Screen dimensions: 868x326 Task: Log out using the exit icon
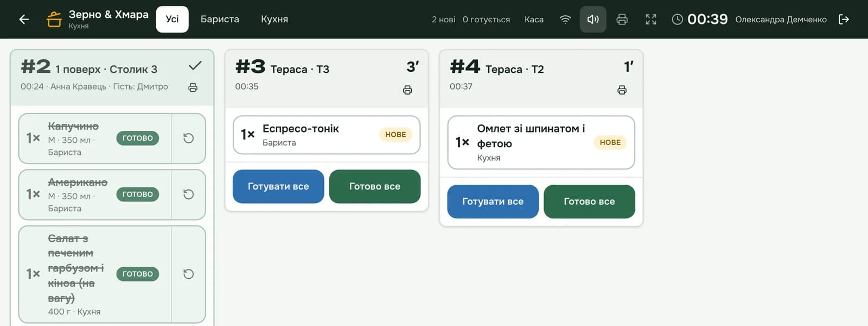click(844, 20)
